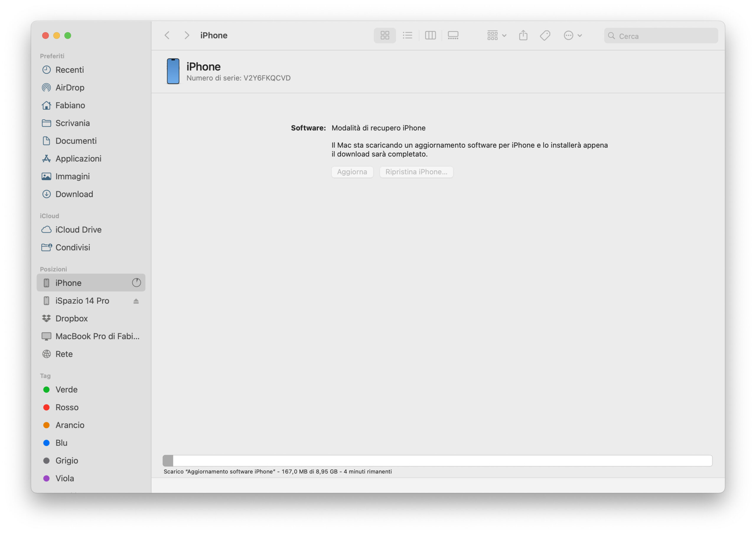Image resolution: width=756 pixels, height=534 pixels.
Task: Select the Arancio orange tag
Action: pos(91,425)
